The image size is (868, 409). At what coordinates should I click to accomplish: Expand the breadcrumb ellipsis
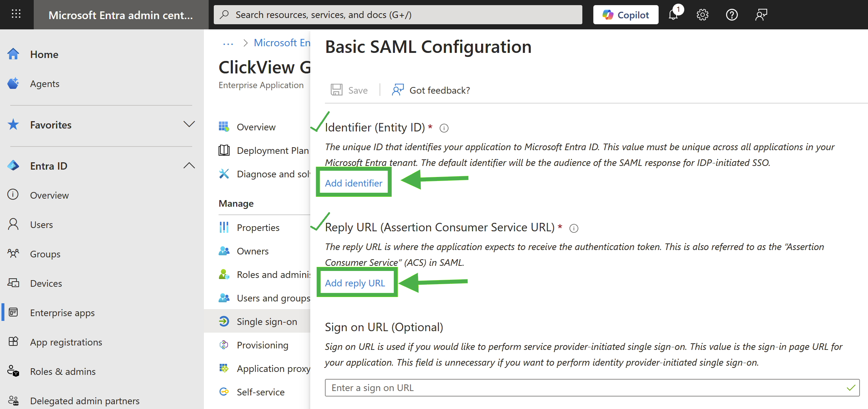click(228, 43)
